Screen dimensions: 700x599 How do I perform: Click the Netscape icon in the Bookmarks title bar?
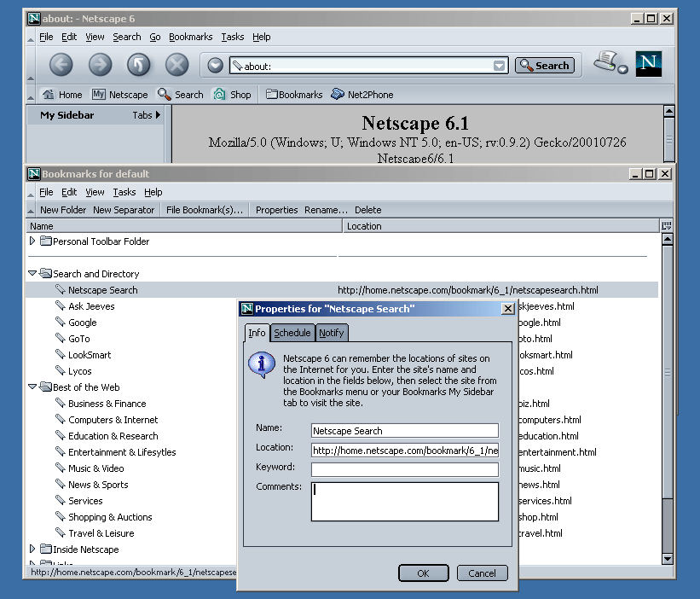34,174
